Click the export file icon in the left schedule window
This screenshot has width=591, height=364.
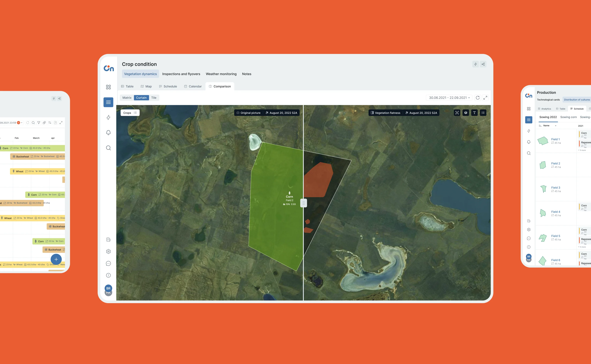pyautogui.click(x=55, y=123)
